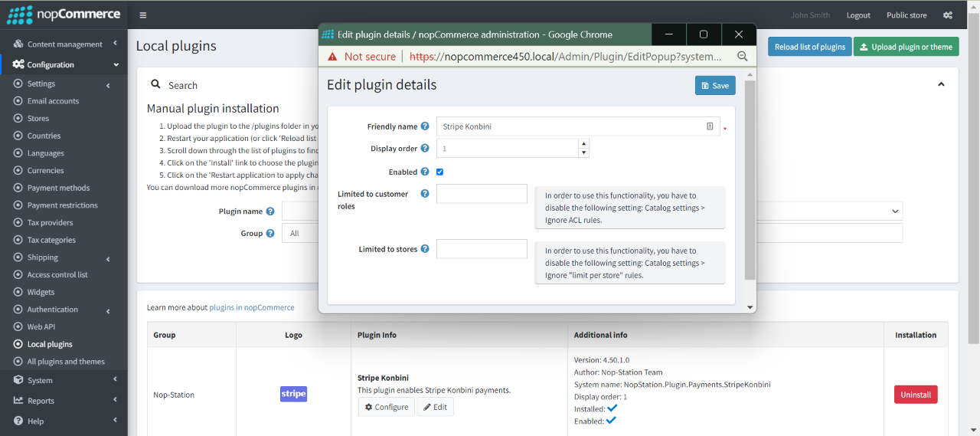Image resolution: width=980 pixels, height=436 pixels.
Task: Click the red Uninstall button
Action: [x=915, y=395]
